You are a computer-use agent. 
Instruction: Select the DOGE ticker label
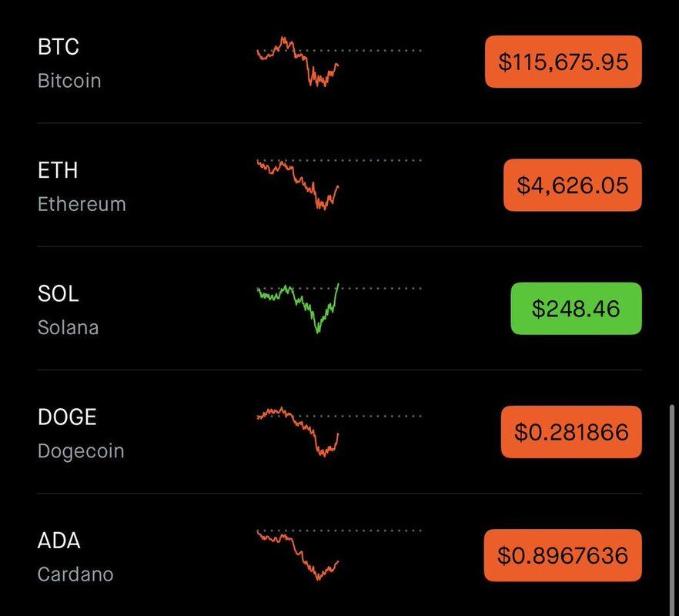[x=67, y=417]
